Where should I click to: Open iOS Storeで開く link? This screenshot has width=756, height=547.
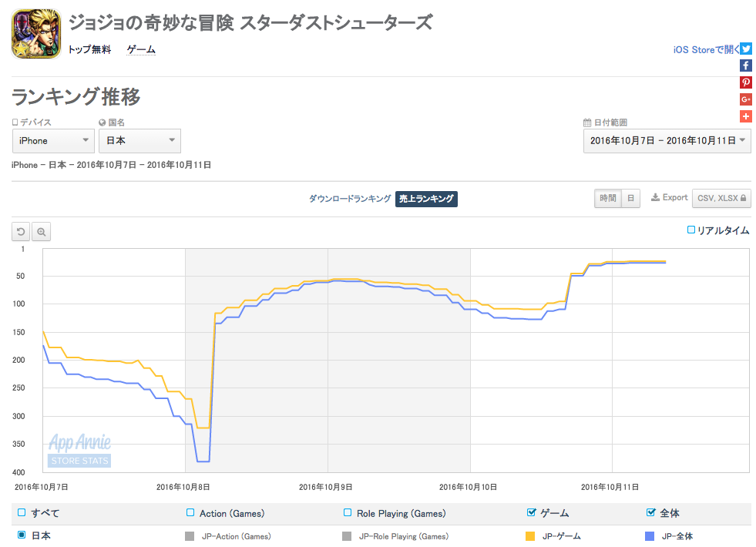(706, 49)
